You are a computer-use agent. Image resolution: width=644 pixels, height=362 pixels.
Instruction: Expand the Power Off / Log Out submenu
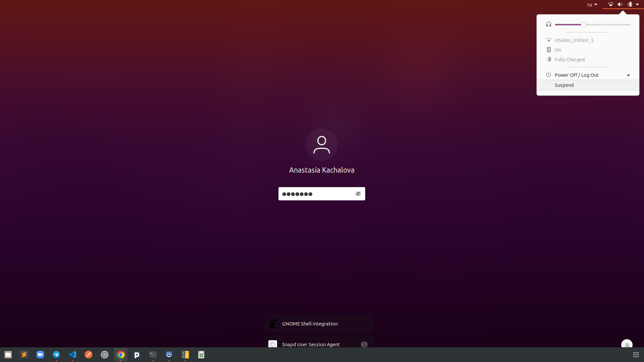(x=588, y=75)
